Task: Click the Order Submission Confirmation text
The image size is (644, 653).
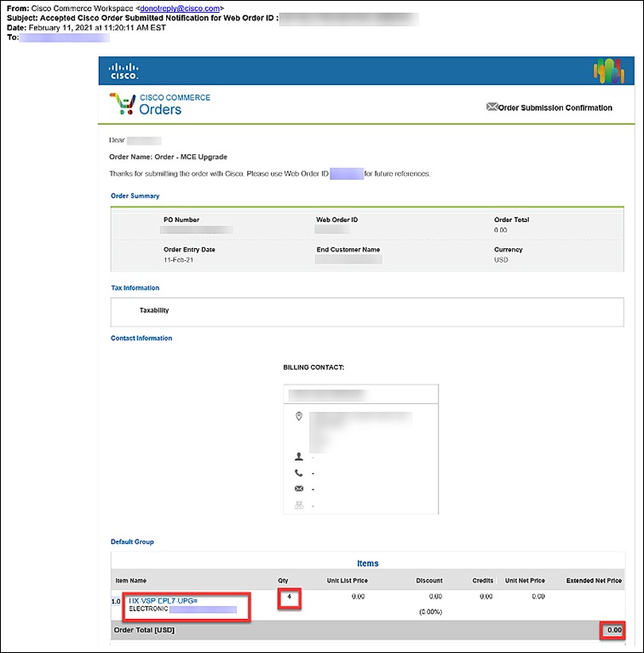Action: 555,108
